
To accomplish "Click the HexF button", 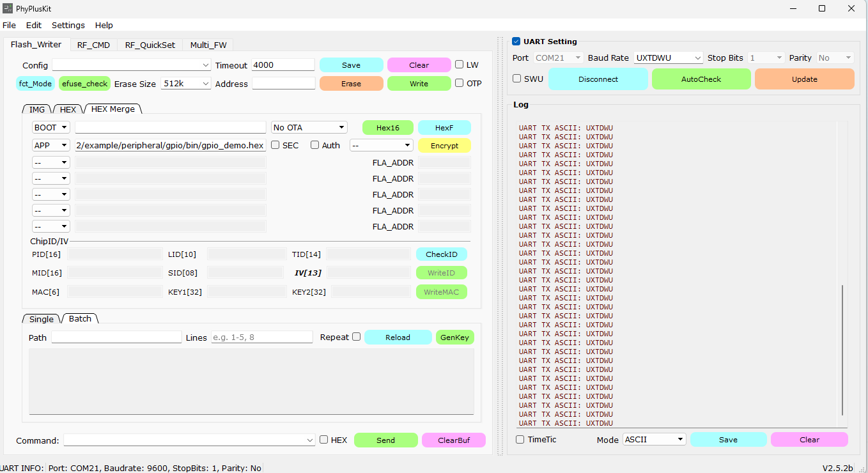I will click(x=444, y=127).
